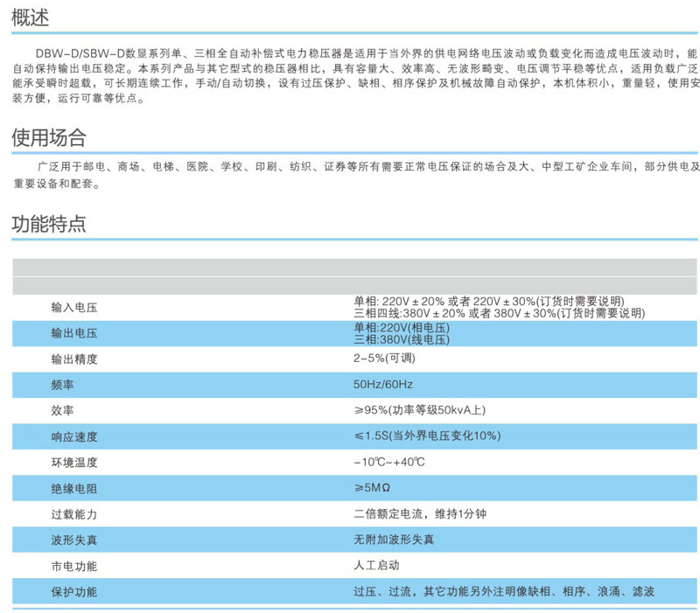Image resolution: width=700 pixels, height=613 pixels.
Task: Click the 概述 section heading
Action: (30, 17)
